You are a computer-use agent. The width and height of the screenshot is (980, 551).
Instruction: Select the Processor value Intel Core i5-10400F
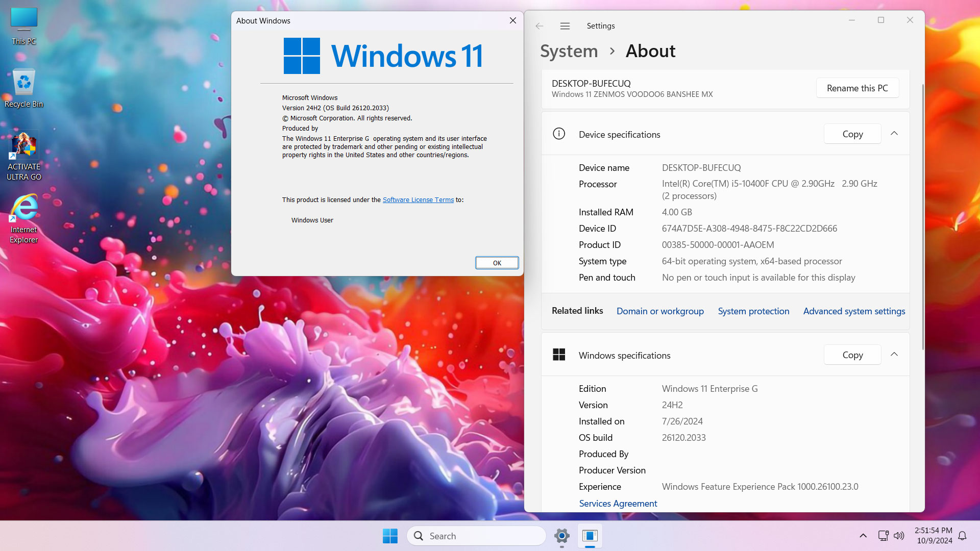pos(770,190)
